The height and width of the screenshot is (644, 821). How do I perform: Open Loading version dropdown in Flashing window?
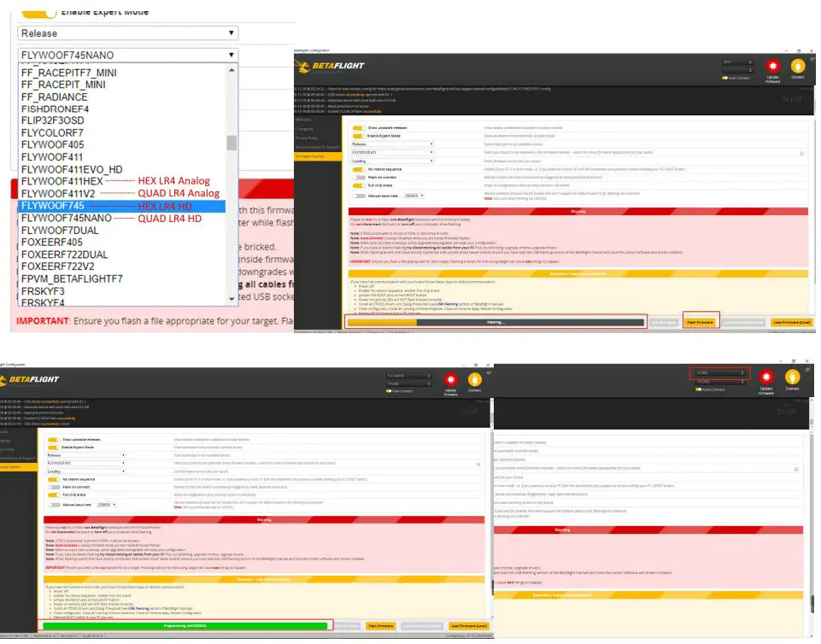[392, 161]
